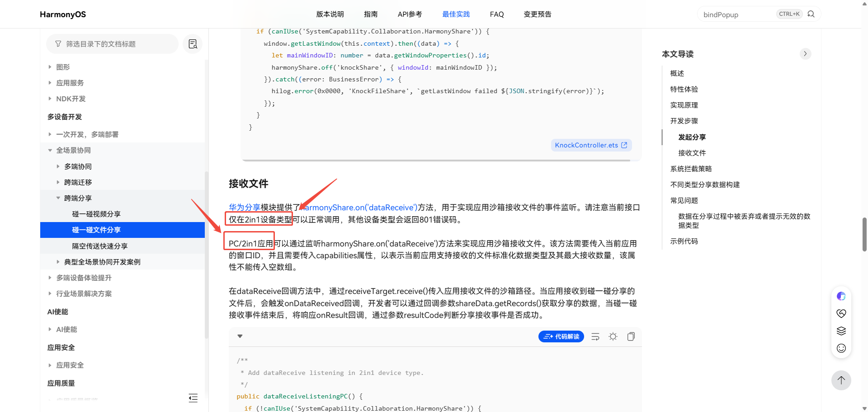
Task: Jump to 示例代码 section
Action: coord(684,241)
